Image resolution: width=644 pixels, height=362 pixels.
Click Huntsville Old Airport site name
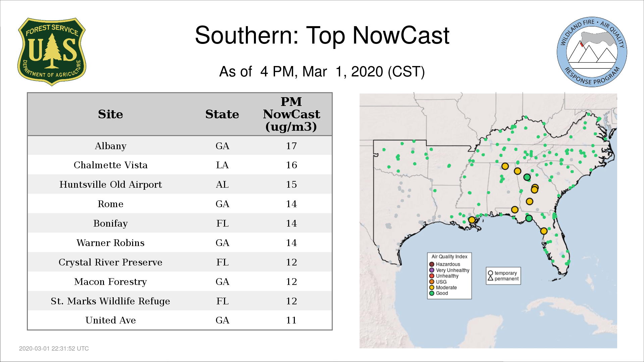110,184
